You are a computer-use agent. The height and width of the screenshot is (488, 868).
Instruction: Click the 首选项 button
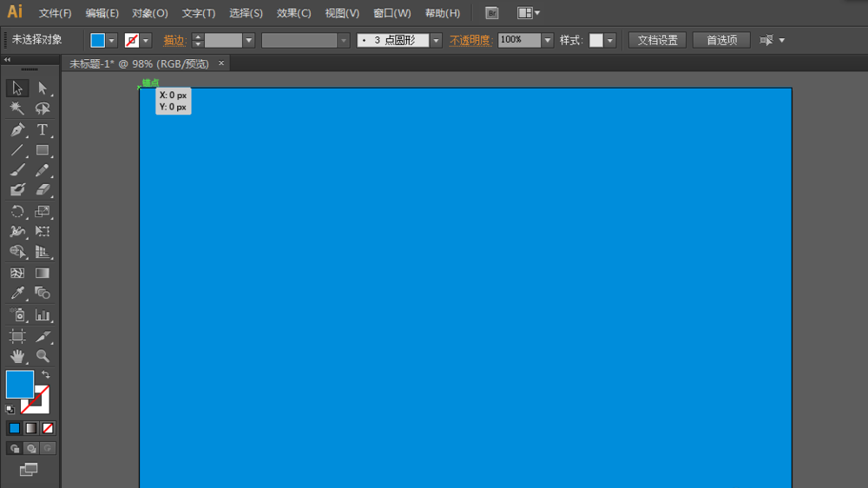click(x=721, y=41)
